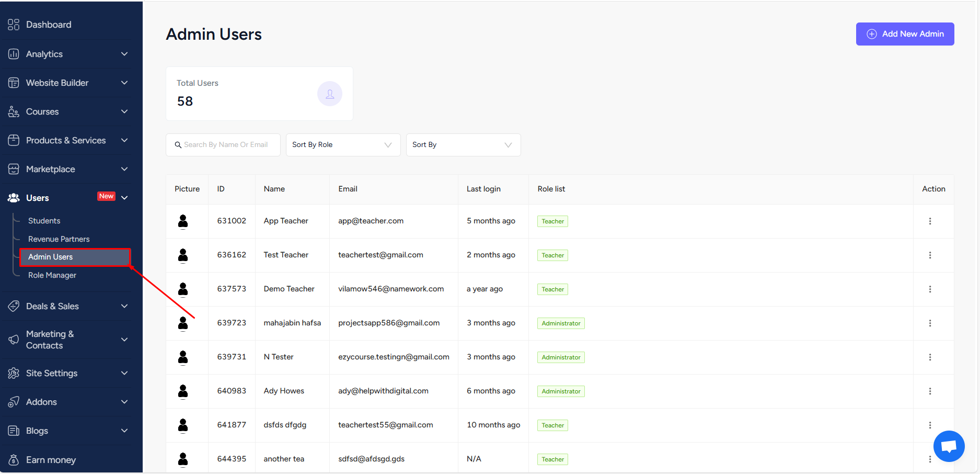Click email teachertest@gmail.com
The image size is (980, 474).
click(381, 255)
